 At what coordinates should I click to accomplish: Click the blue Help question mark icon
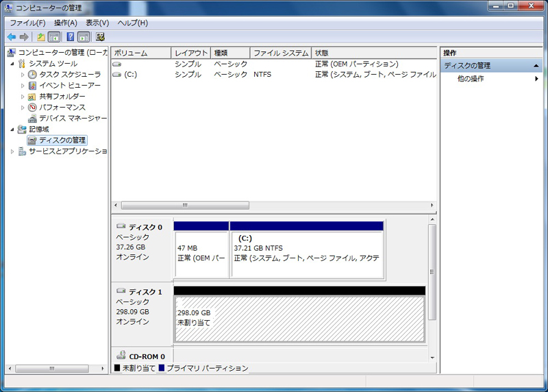71,37
